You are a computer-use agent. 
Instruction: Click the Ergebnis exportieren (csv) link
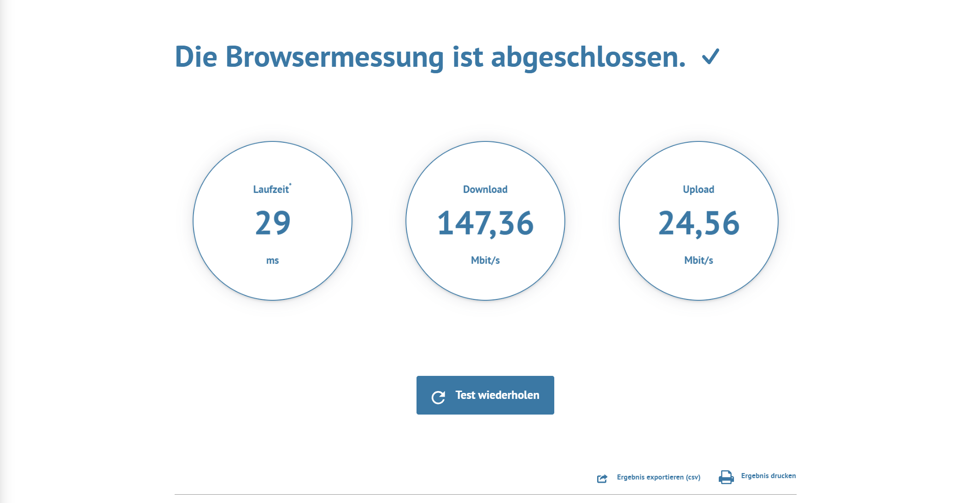pyautogui.click(x=658, y=477)
